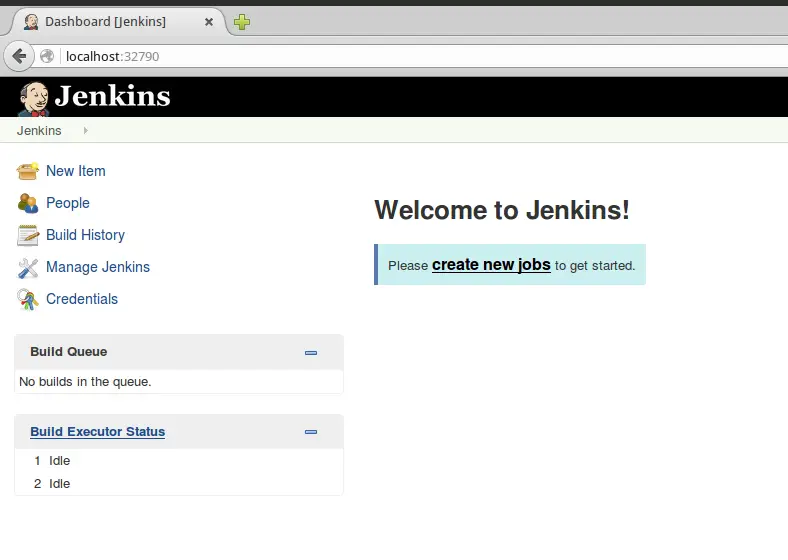The height and width of the screenshot is (560, 788).
Task: Open the People link
Action: (68, 203)
